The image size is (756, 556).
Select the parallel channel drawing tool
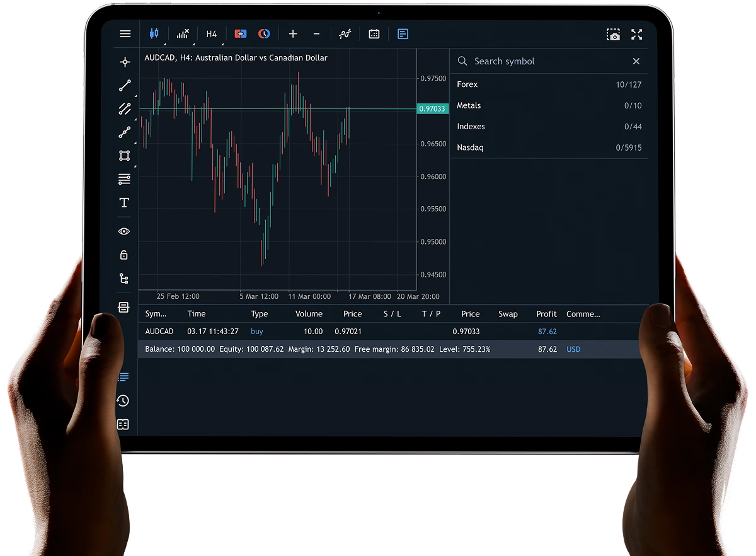click(125, 109)
